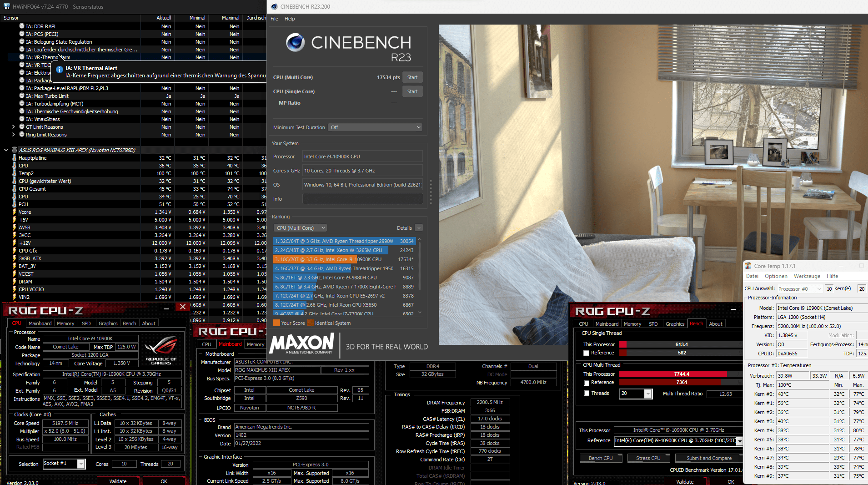Collapse ASUS ROG MAXIMUS XIII APEX sensor group
Image resolution: width=868 pixels, height=485 pixels.
(x=6, y=150)
